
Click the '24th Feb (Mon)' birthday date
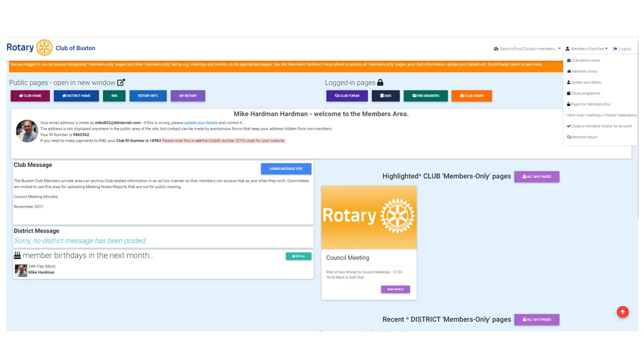(42, 266)
